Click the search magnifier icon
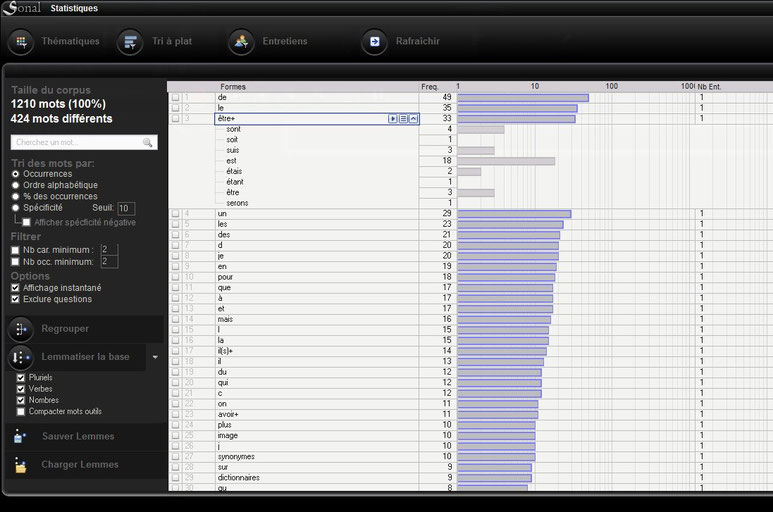 (147, 142)
